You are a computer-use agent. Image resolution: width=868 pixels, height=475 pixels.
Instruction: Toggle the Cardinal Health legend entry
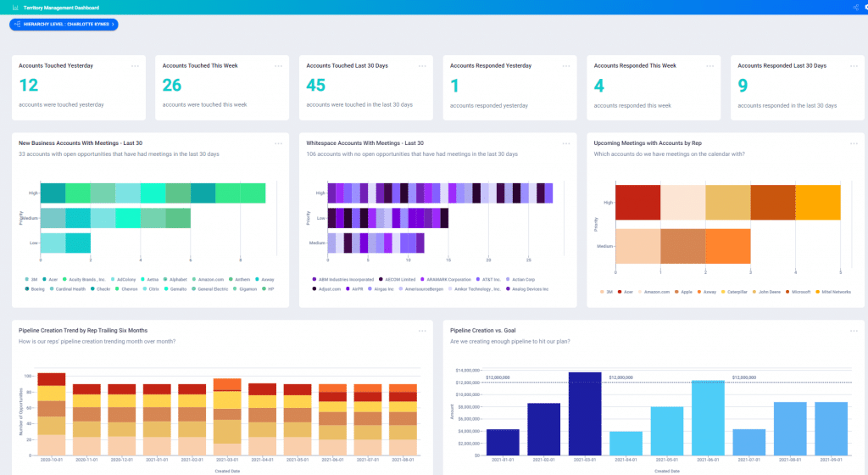(68, 289)
